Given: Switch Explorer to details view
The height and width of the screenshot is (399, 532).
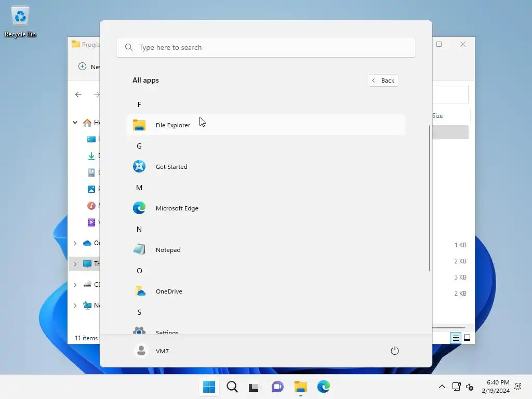Looking at the screenshot, I should [x=456, y=338].
